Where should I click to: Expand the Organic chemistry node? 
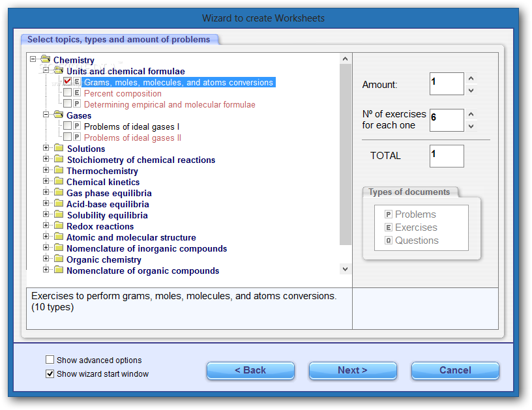(x=46, y=258)
